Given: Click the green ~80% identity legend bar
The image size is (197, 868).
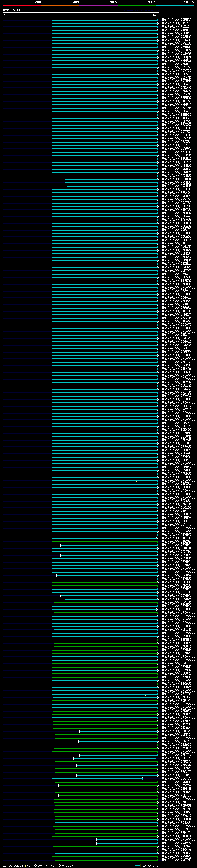Looking at the screenshot, I should [x=137, y=6].
